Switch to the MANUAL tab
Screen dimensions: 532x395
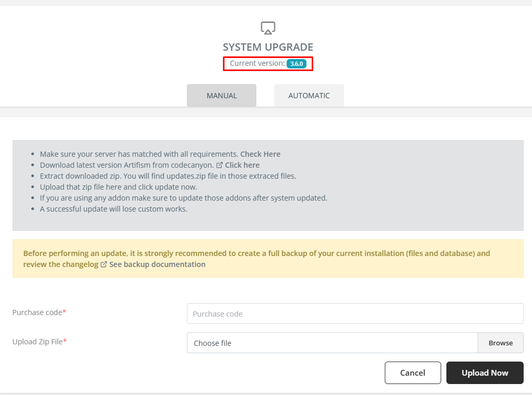[x=221, y=96]
